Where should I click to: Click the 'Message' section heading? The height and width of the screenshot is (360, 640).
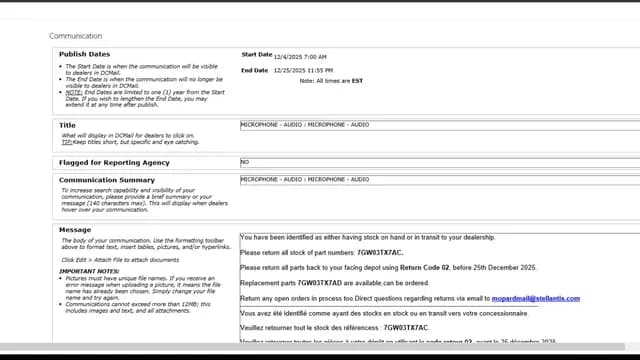[75, 230]
